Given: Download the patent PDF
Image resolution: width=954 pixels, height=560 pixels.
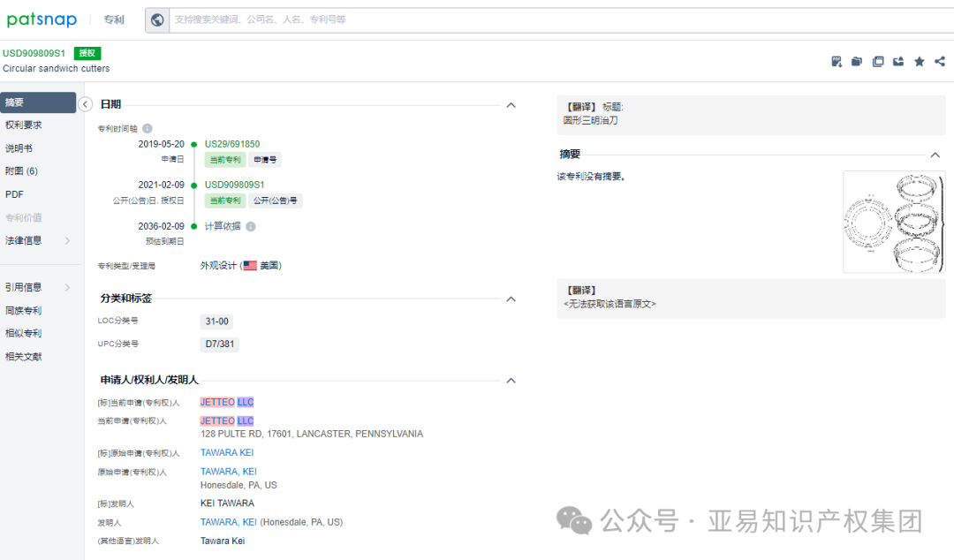Looking at the screenshot, I should [x=837, y=61].
